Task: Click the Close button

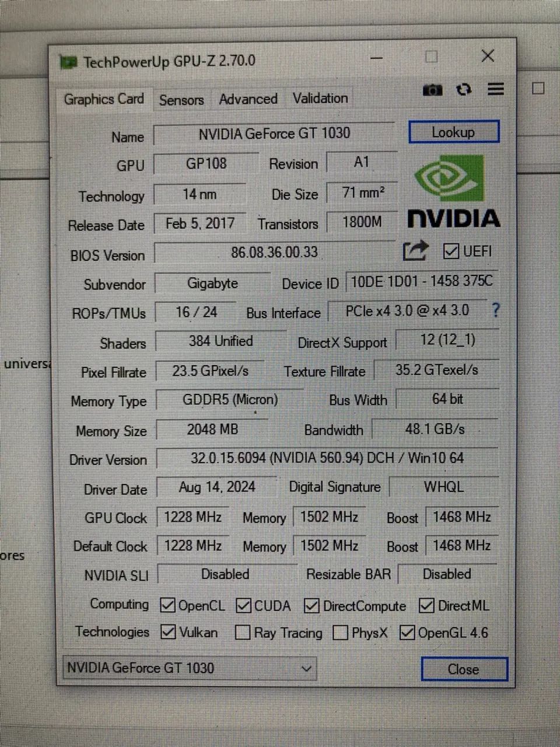Action: click(464, 669)
